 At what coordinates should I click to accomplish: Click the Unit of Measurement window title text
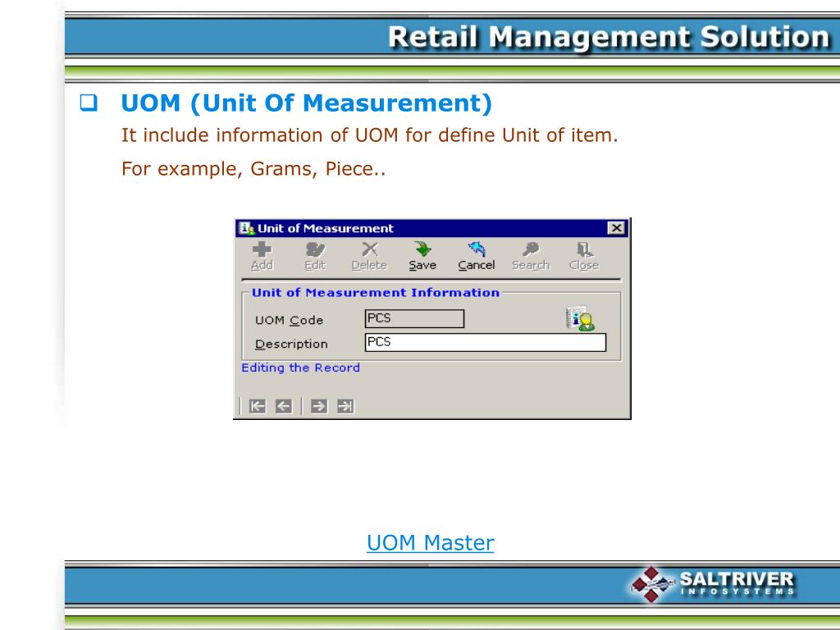[x=326, y=228]
